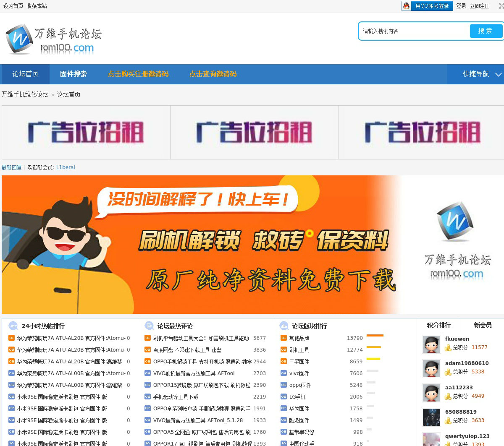Open 百度网盘 不限速下载工具 post

(187, 350)
